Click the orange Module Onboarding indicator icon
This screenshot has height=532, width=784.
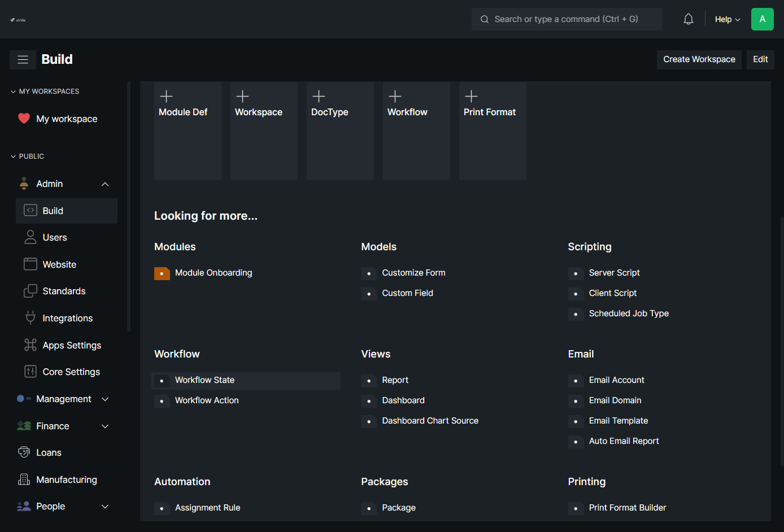click(x=162, y=273)
